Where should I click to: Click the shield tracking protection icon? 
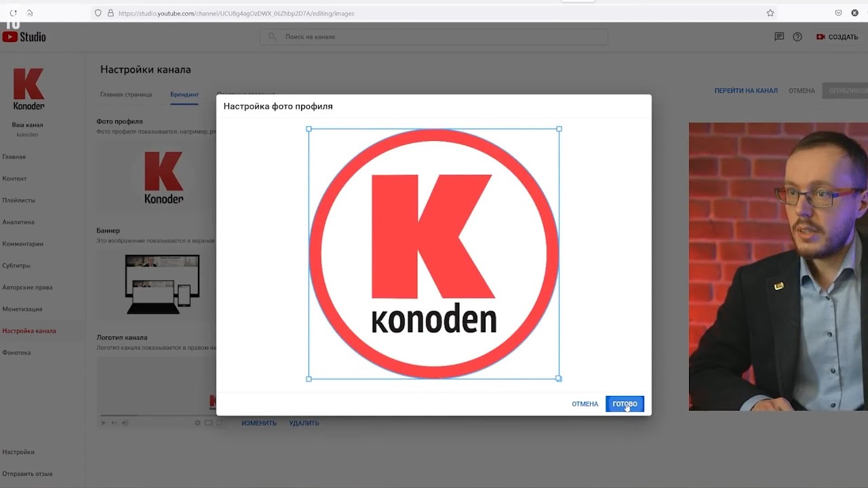tap(98, 13)
